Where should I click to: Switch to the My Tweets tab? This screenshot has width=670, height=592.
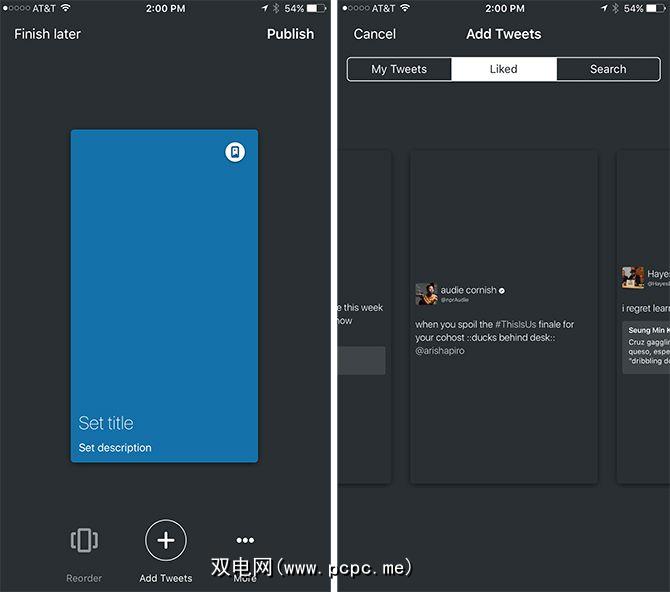point(399,69)
